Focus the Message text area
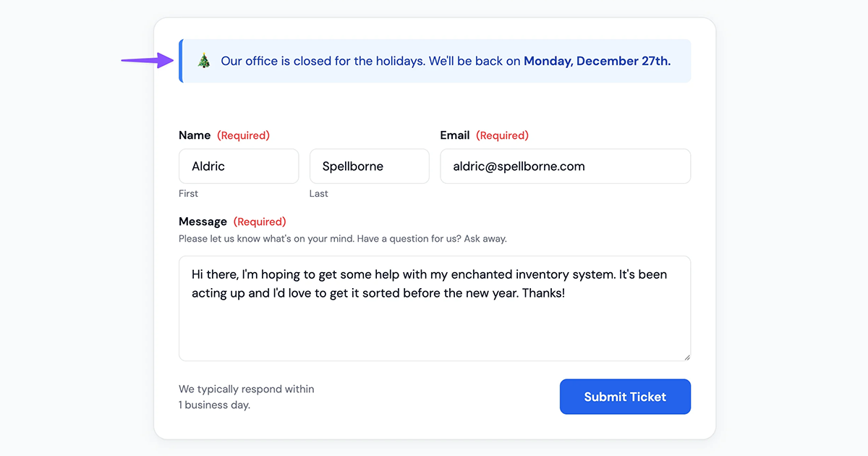Screen dimensions: 868x456 click(434, 318)
